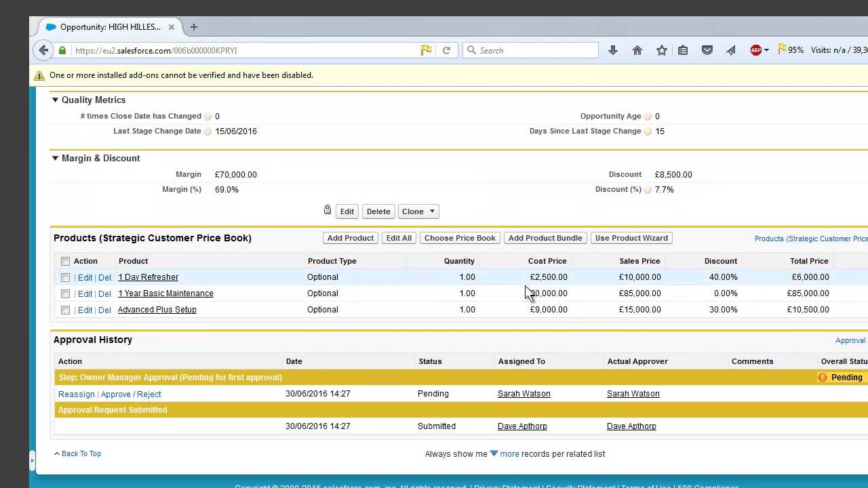Collapse the Margin & Discount section

56,158
